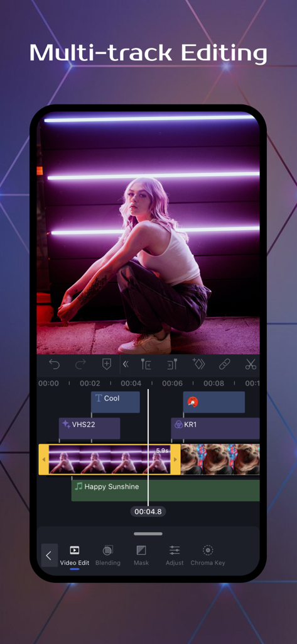Add keyframe diamond icon
Image resolution: width=297 pixels, height=644 pixels.
tap(198, 364)
